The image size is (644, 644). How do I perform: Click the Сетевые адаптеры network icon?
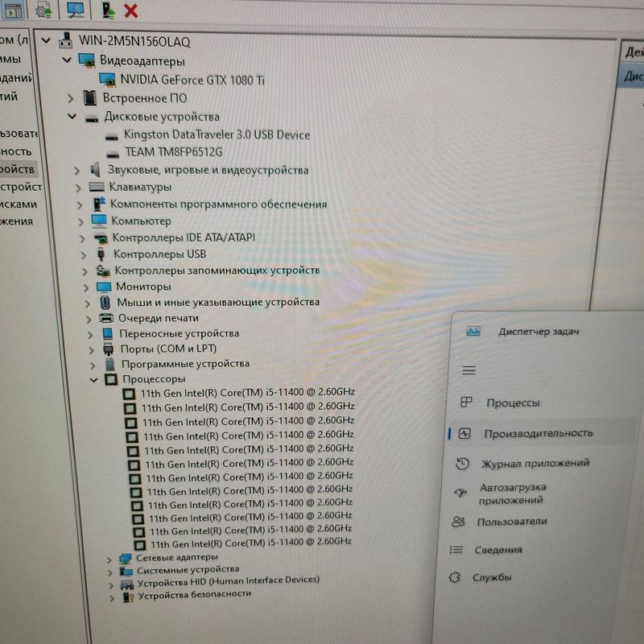[x=126, y=558]
